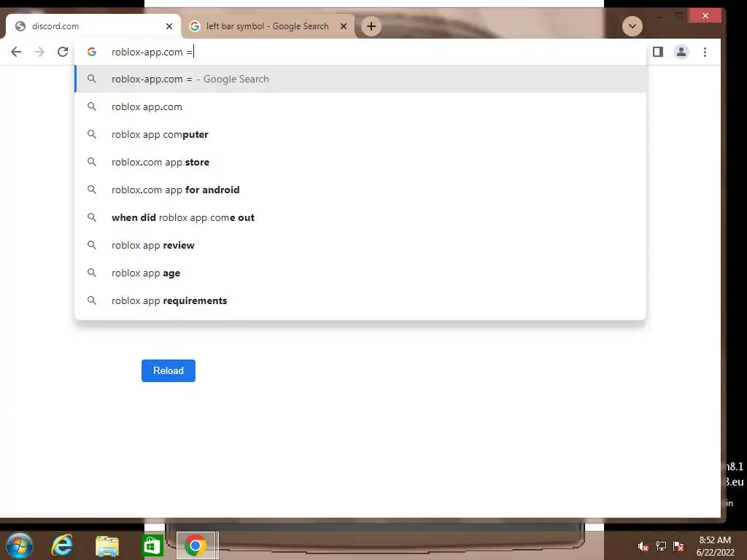The image size is (747, 560).
Task: Go back to the previous page
Action: (x=16, y=52)
